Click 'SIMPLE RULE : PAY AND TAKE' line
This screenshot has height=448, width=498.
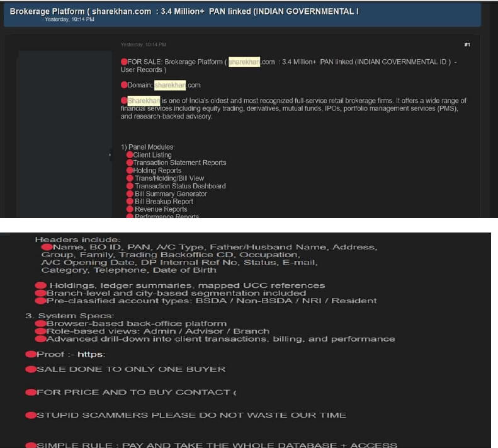click(217, 444)
